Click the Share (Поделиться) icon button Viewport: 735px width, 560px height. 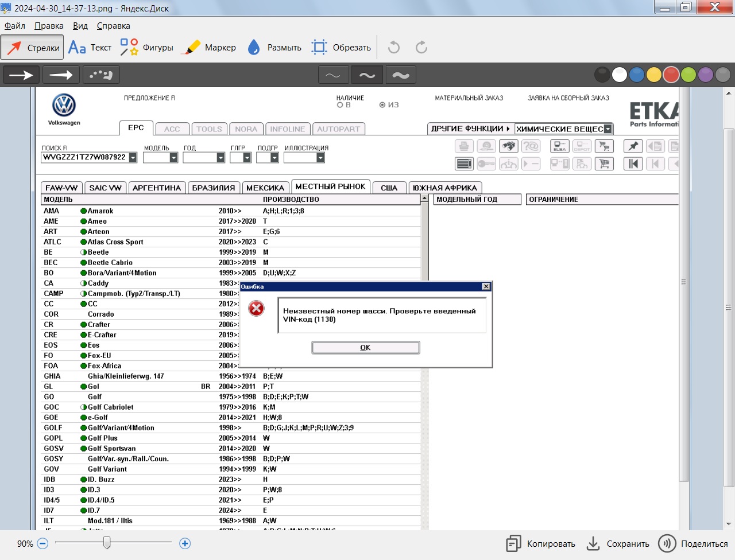[667, 543]
